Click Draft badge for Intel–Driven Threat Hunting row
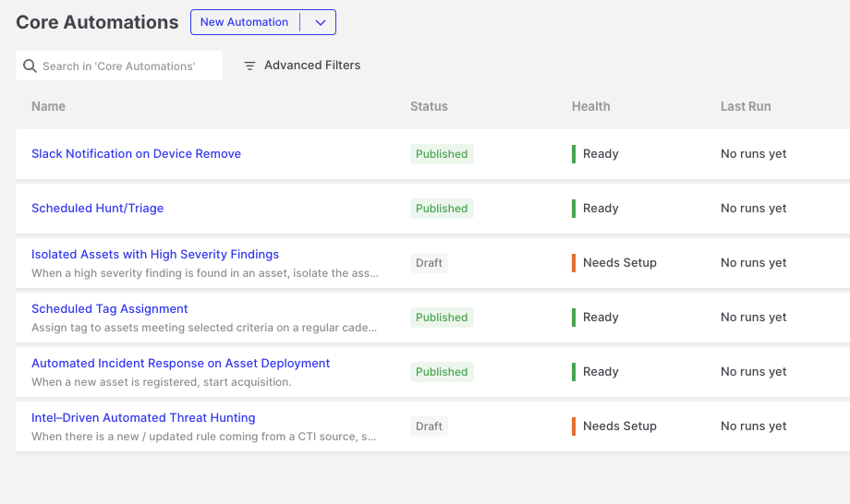The height and width of the screenshot is (504, 850). [429, 426]
